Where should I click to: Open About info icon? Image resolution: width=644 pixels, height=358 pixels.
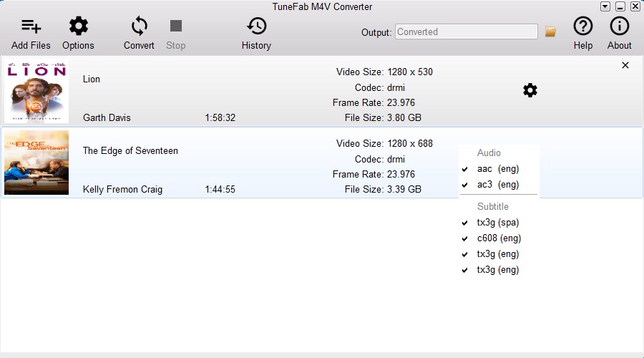[619, 26]
